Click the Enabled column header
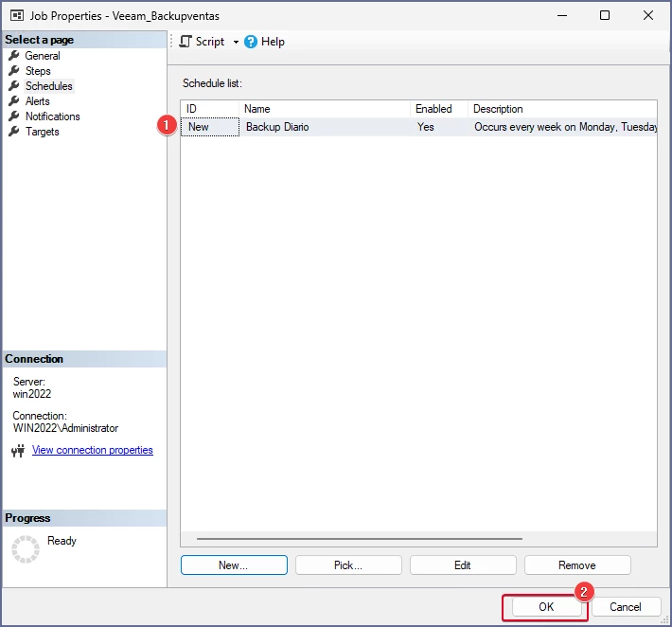 coord(439,109)
